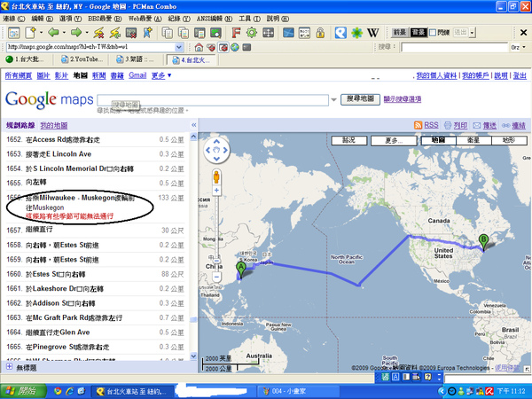Image resolution: width=532 pixels, height=399 pixels.
Task: Click the Google Maps search input field
Action: (213, 100)
